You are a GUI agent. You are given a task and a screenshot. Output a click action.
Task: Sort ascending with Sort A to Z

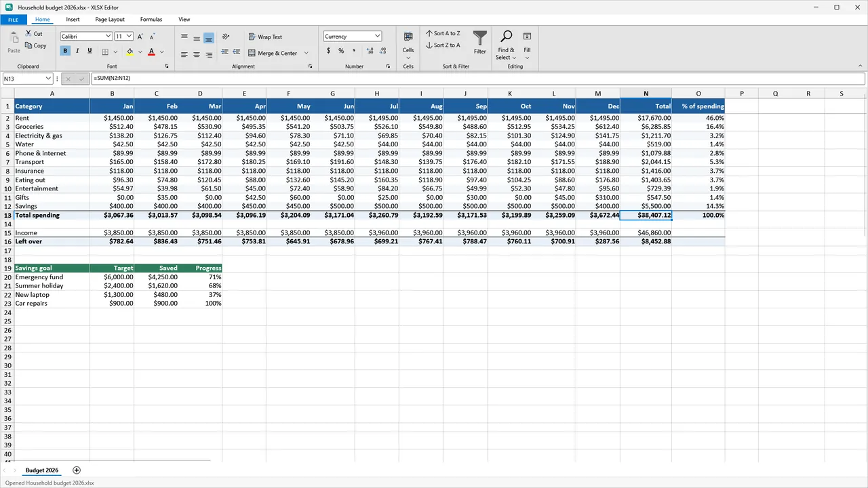(x=443, y=33)
